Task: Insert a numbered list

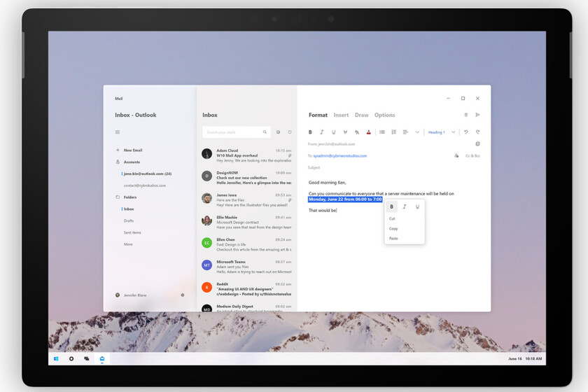Action: (393, 132)
